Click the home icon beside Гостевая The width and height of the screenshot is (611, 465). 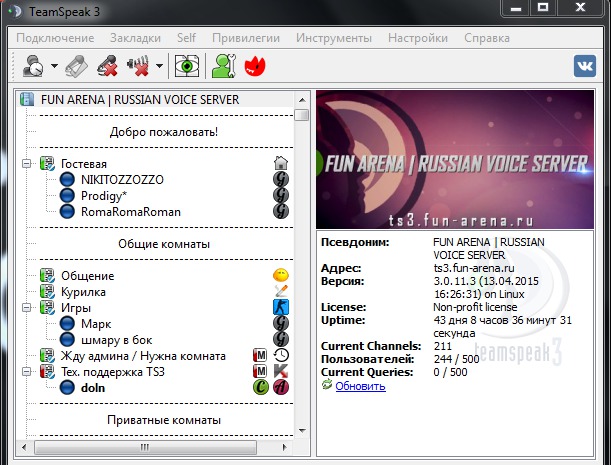[x=282, y=164]
